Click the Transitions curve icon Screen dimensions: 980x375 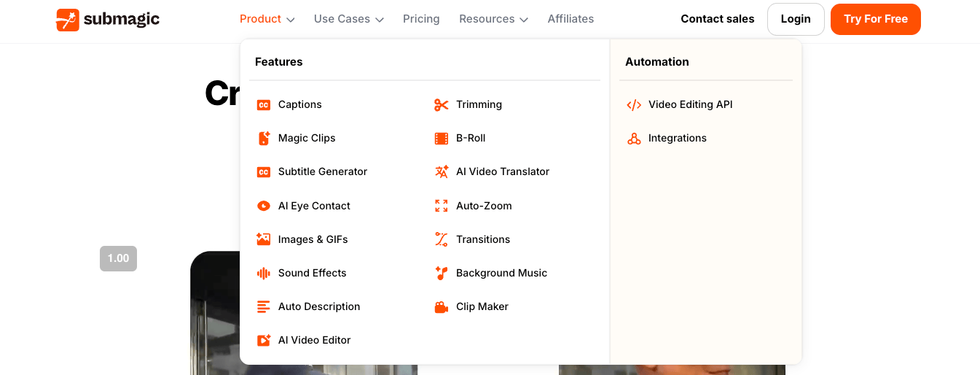pyautogui.click(x=442, y=239)
